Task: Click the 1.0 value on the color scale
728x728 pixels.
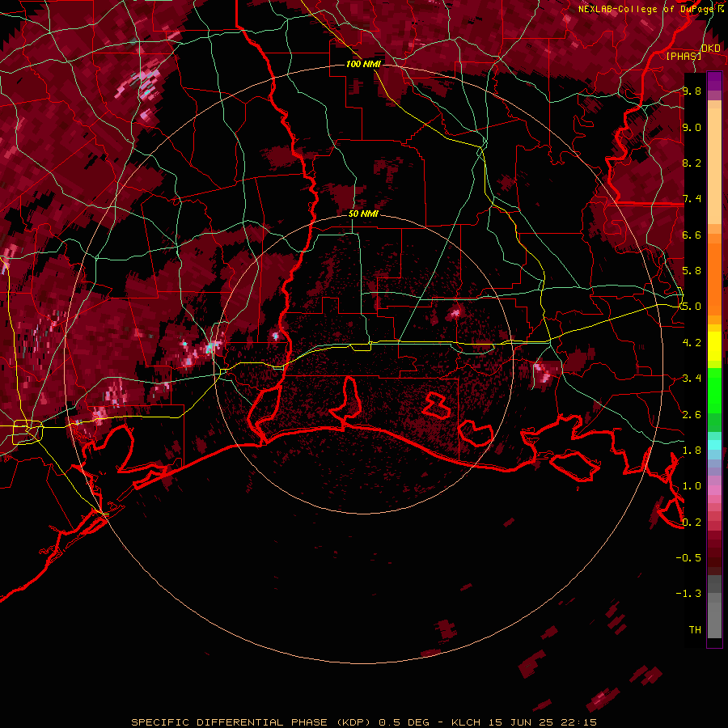Action: 692,487
